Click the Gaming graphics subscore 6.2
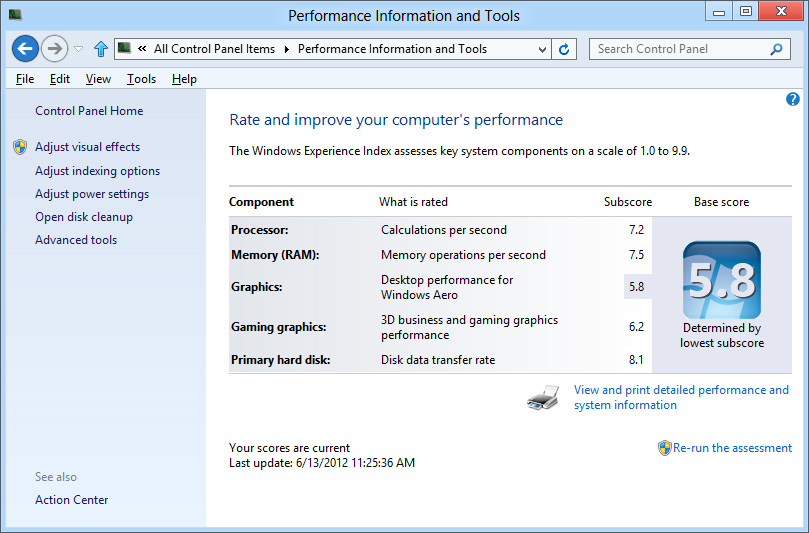The image size is (809, 533). point(636,327)
